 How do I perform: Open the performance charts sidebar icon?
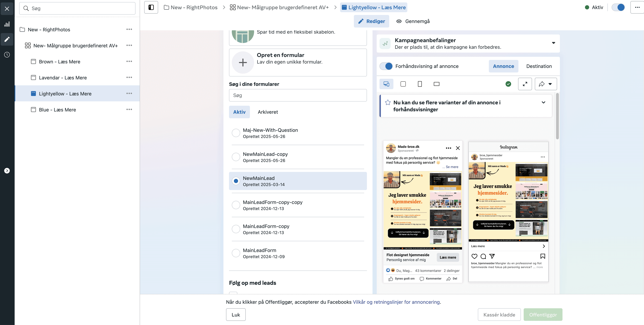pyautogui.click(x=7, y=24)
